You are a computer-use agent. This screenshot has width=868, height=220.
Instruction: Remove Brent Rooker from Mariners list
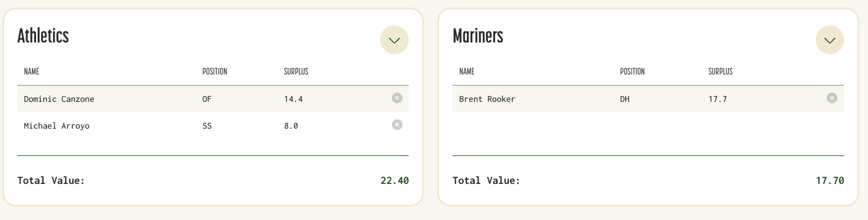point(832,98)
